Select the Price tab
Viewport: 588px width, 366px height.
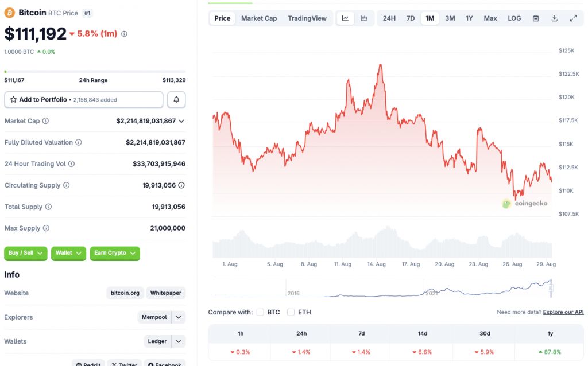[x=222, y=18]
